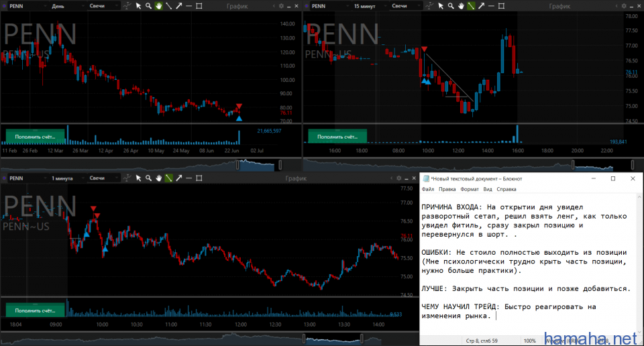Open settings gear of 15-minute chart panel
644x346 pixels.
point(624,6)
